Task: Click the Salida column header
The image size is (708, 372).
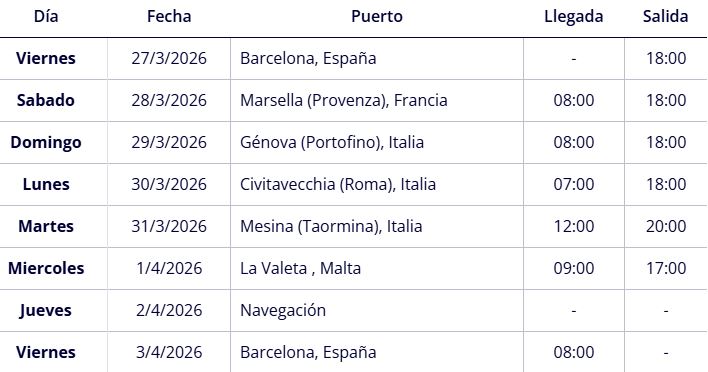Action: click(666, 17)
